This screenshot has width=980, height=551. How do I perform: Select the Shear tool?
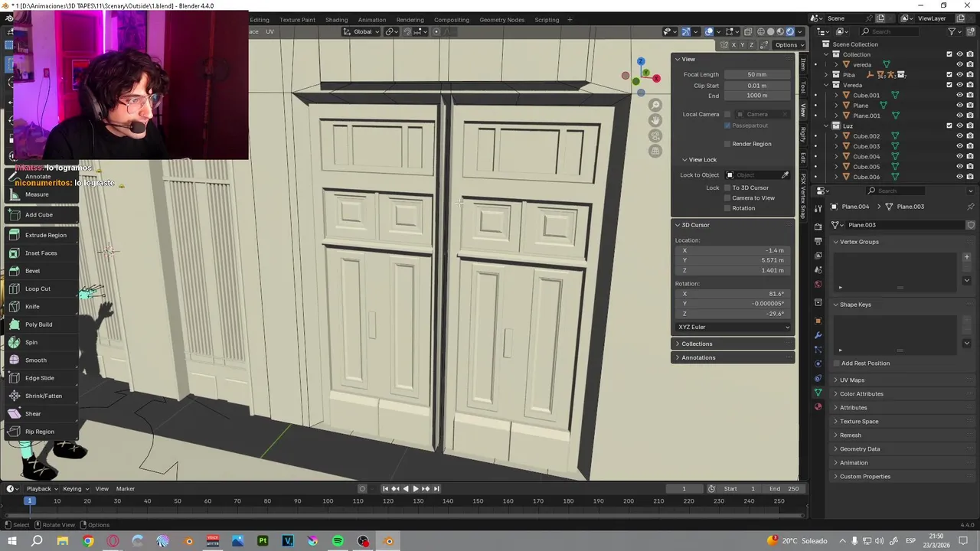click(x=40, y=413)
